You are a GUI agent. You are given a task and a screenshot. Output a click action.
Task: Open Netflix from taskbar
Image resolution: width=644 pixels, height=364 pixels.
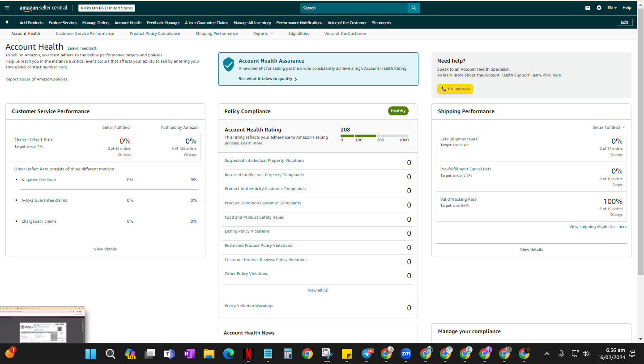[x=248, y=354]
